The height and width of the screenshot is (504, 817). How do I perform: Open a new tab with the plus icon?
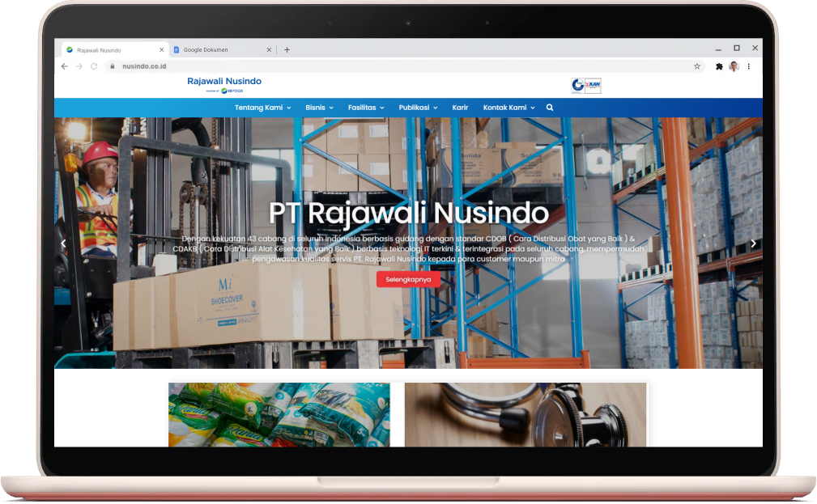287,49
